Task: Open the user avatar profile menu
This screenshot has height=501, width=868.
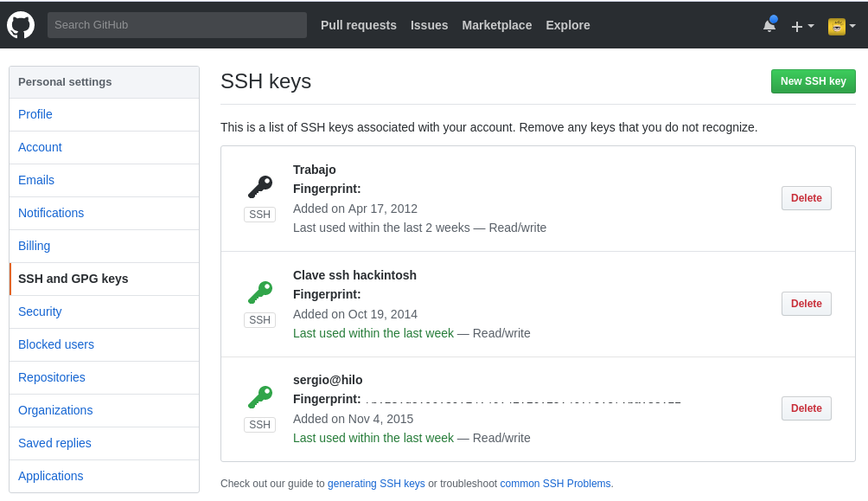Action: [x=841, y=26]
